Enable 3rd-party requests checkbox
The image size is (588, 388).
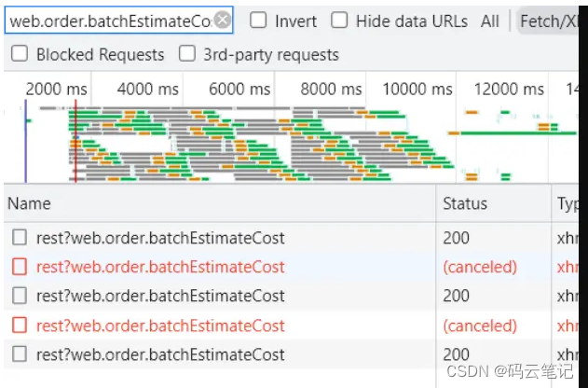coord(187,54)
